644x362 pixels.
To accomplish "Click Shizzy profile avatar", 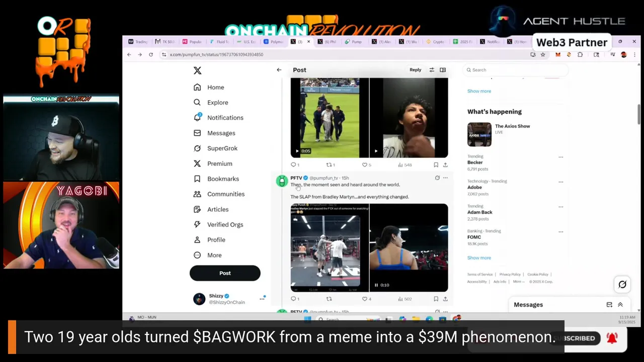I will click(x=199, y=299).
